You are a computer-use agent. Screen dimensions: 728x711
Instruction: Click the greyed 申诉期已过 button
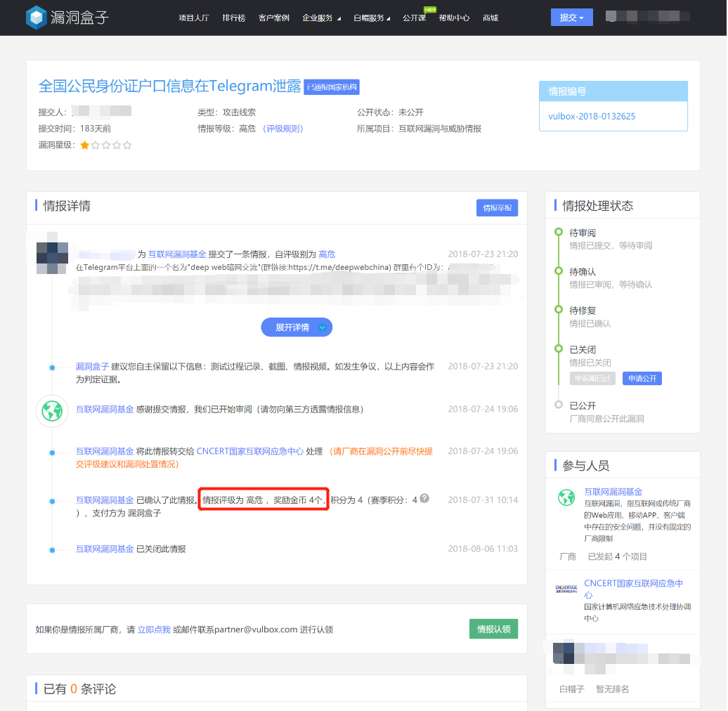tap(592, 379)
